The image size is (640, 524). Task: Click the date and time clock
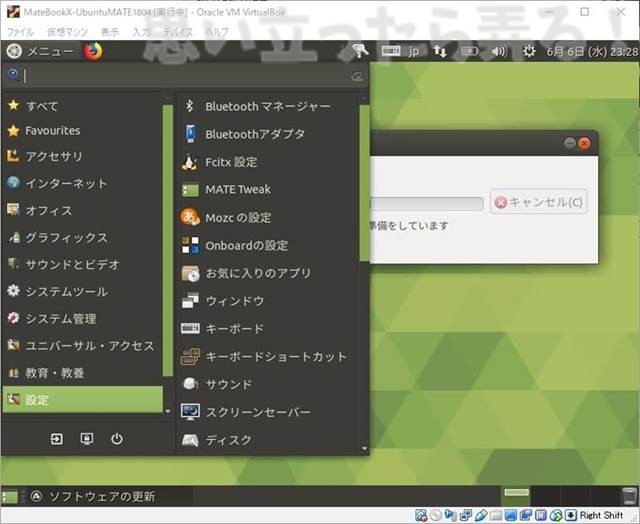[x=592, y=51]
